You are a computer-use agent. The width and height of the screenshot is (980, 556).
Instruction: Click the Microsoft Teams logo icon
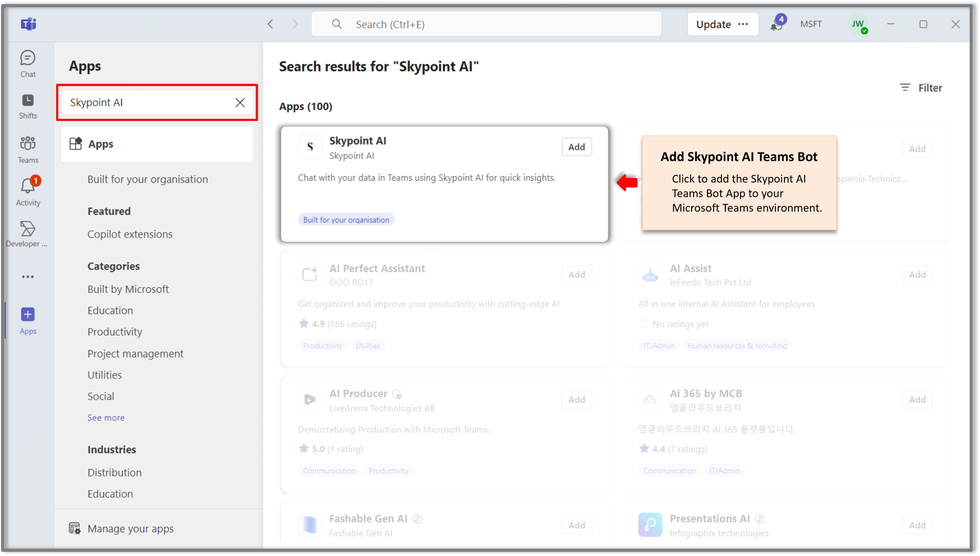28,24
